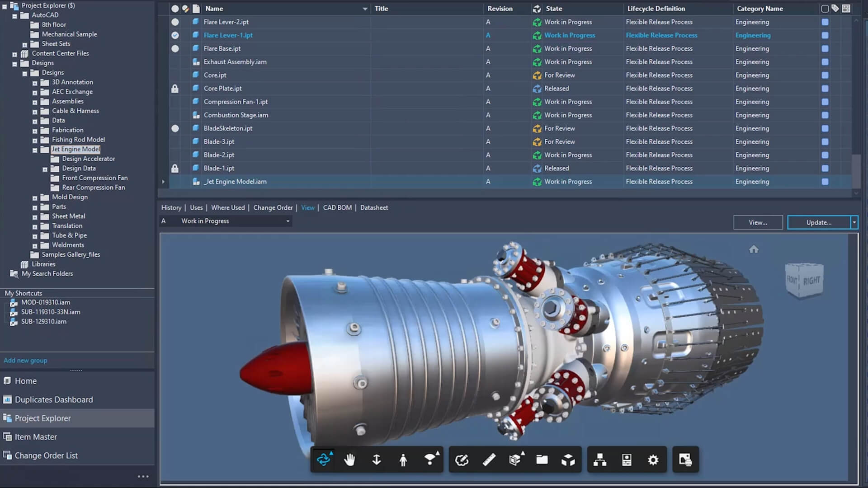Select the Orbit tool in viewer toolbar
Screen dimensions: 868x488
324,460
